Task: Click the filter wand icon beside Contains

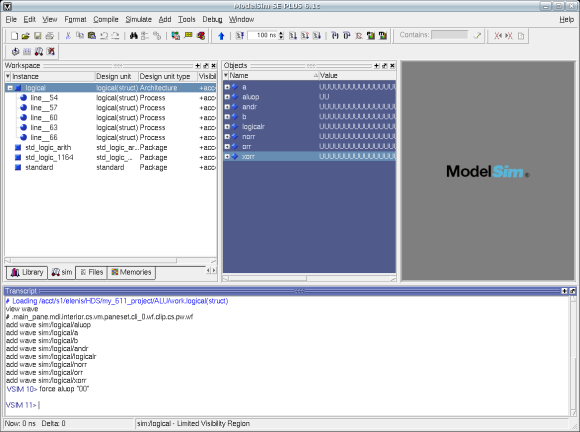Action: click(x=477, y=36)
